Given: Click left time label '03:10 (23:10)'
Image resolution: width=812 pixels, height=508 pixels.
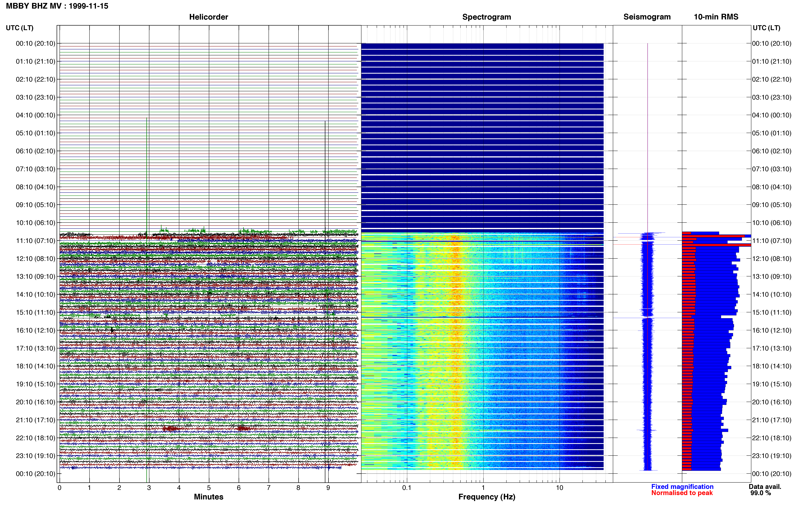Looking at the screenshot, I should point(36,97).
